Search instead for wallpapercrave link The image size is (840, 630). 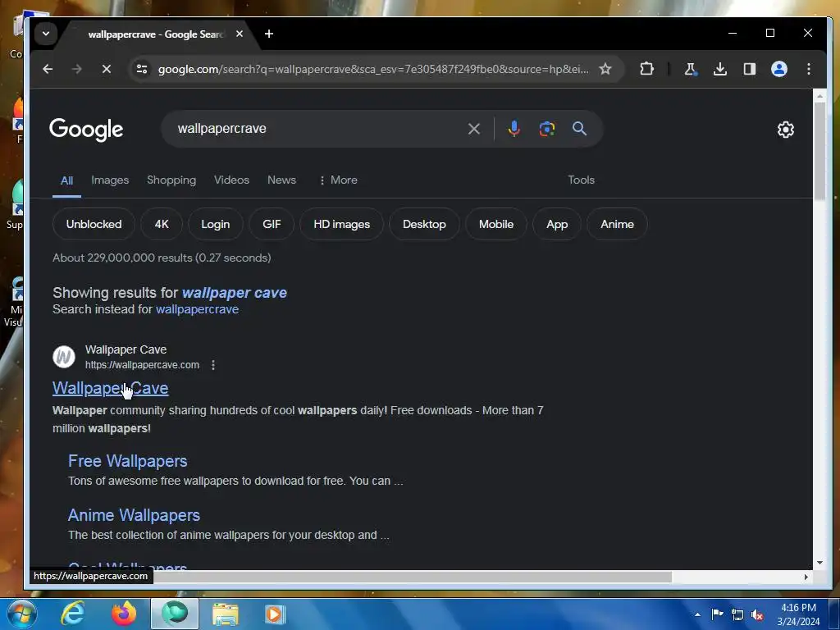(x=197, y=309)
